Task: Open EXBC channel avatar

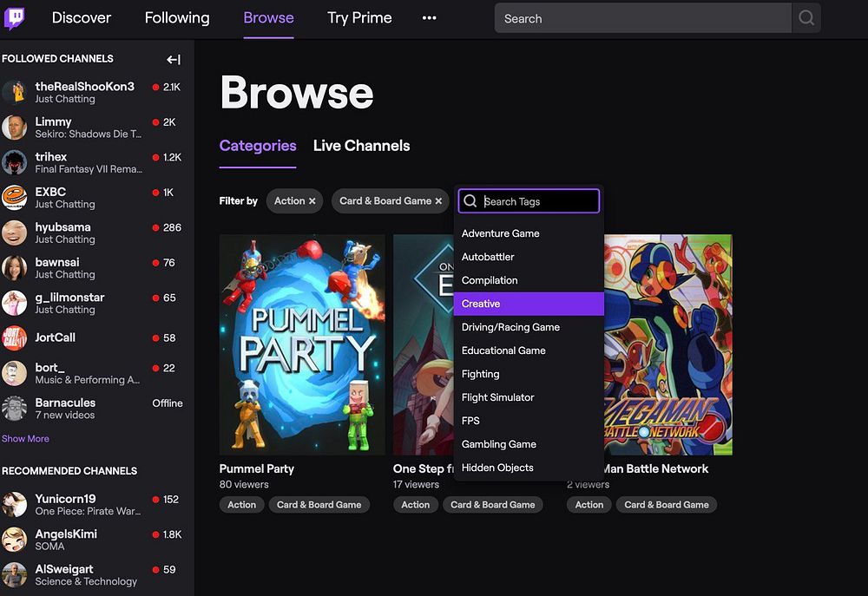Action: tap(15, 198)
